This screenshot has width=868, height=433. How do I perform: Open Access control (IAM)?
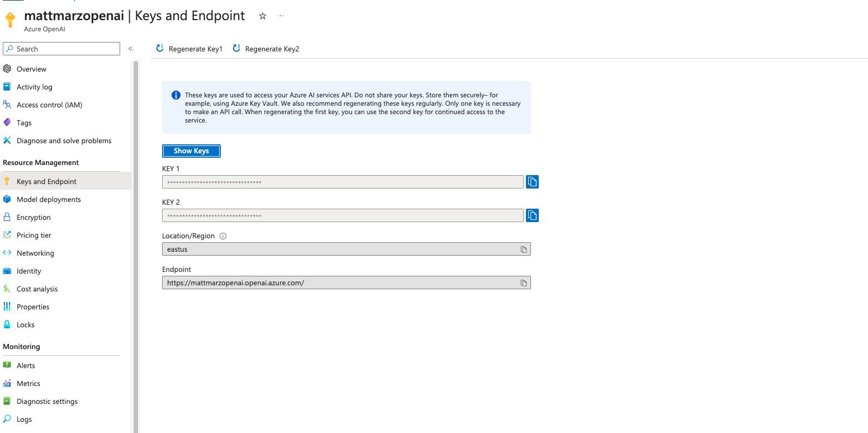pyautogui.click(x=49, y=105)
